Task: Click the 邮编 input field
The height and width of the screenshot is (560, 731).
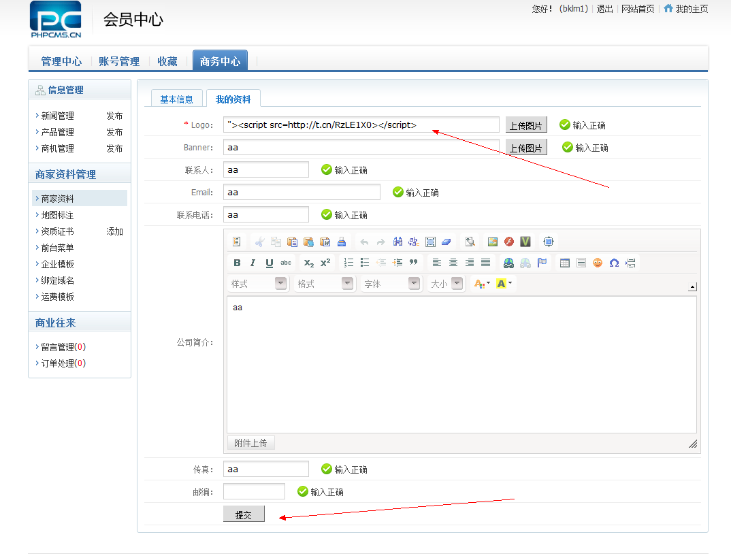Action: tap(254, 491)
